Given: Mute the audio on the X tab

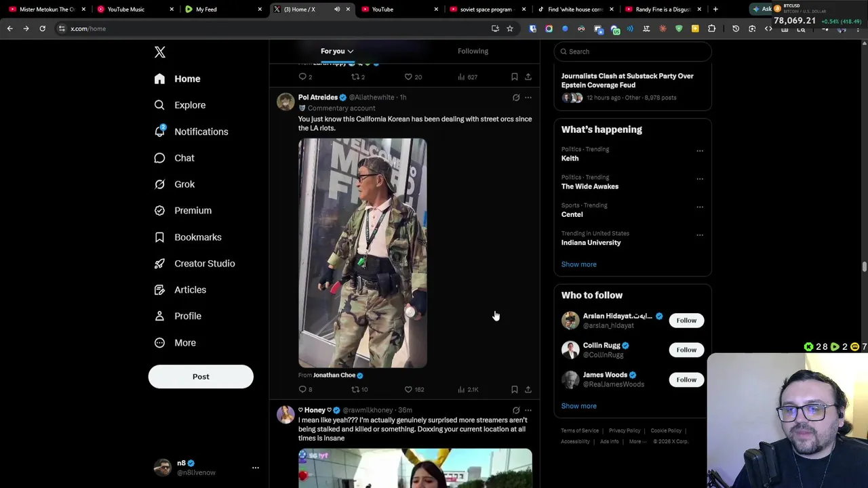Looking at the screenshot, I should pyautogui.click(x=337, y=9).
